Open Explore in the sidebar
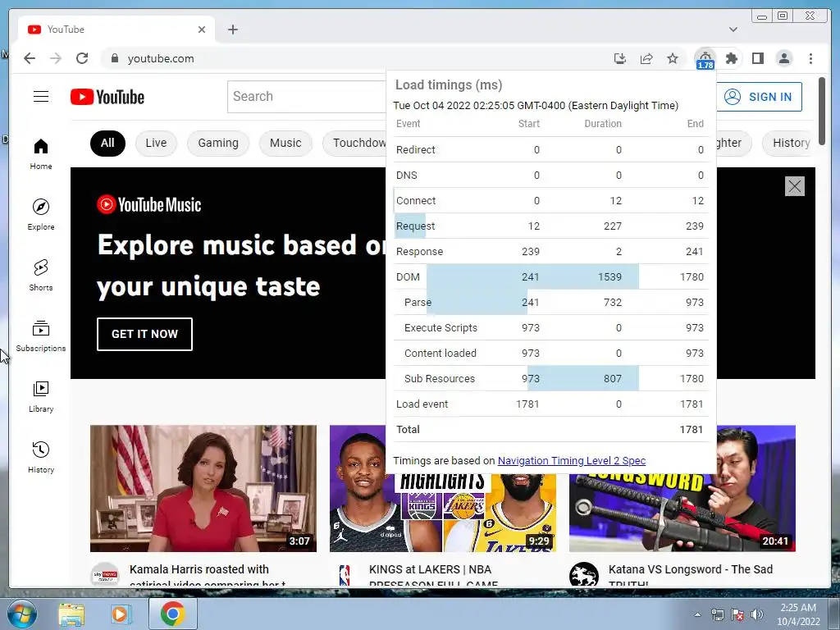Viewport: 840px width, 630px height. click(x=41, y=214)
